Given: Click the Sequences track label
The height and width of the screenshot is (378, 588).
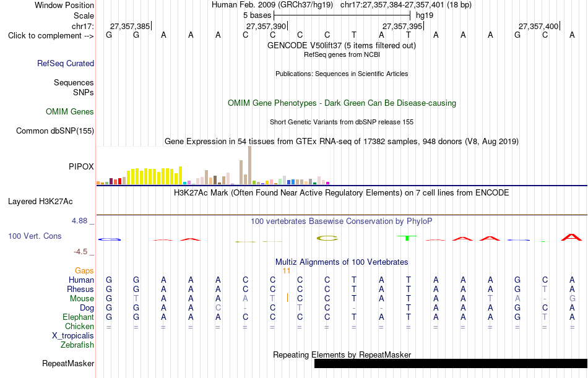Looking at the screenshot, I should coord(74,82).
